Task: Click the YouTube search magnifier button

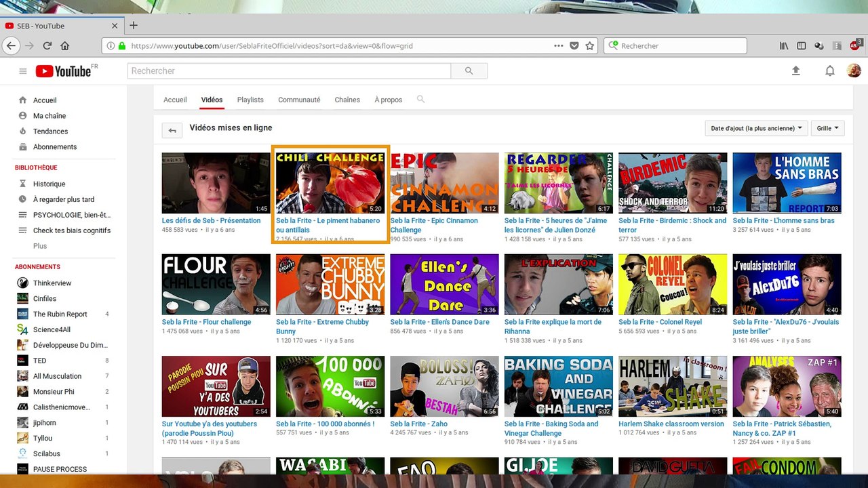Action: coord(469,70)
